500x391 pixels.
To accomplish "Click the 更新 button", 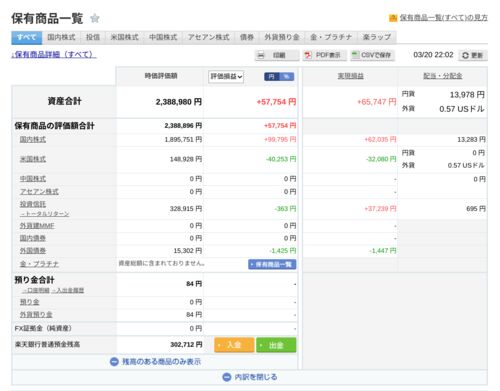I will (x=473, y=55).
